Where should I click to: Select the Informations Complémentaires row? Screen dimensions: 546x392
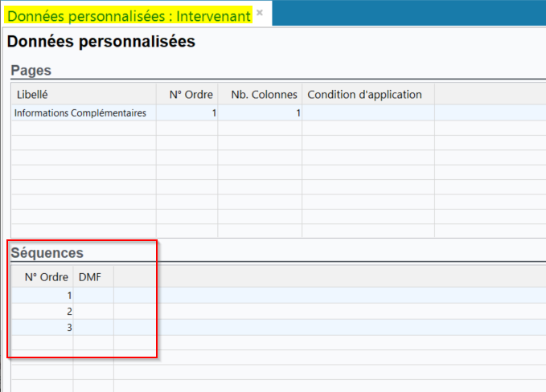point(278,112)
